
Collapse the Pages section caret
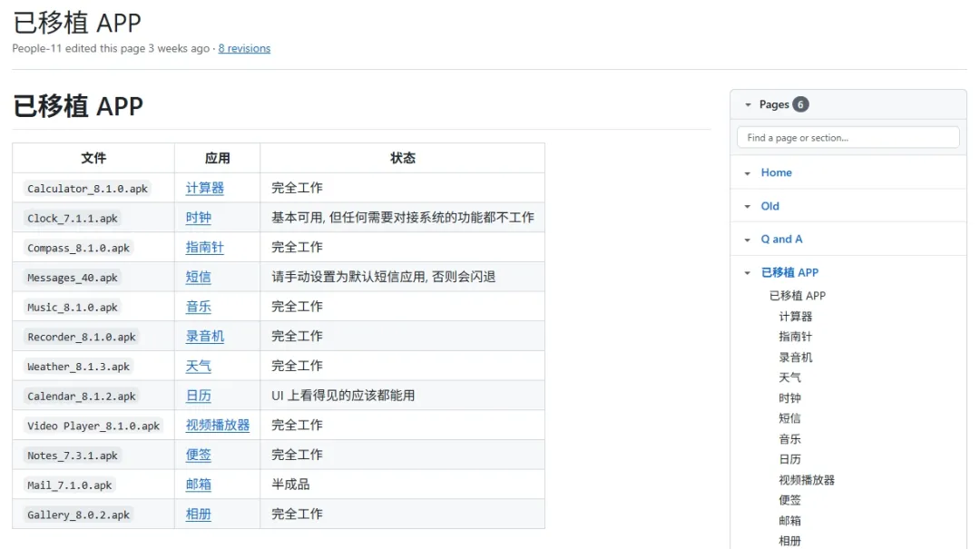pos(748,105)
